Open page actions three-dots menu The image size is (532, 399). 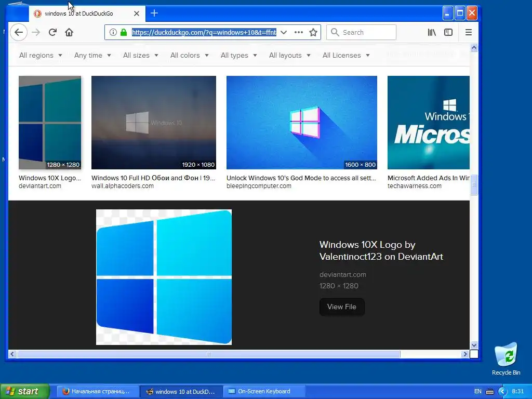click(299, 32)
